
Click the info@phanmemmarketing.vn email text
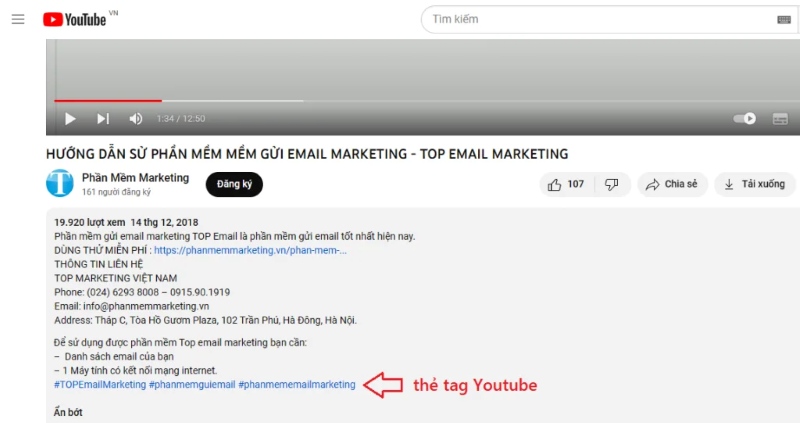click(x=146, y=306)
